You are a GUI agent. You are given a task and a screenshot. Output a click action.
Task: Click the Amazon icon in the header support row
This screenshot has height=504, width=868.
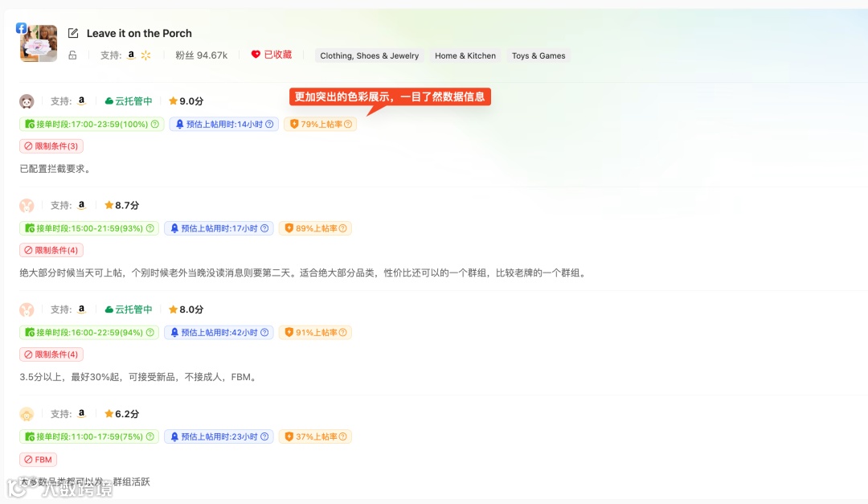[131, 55]
